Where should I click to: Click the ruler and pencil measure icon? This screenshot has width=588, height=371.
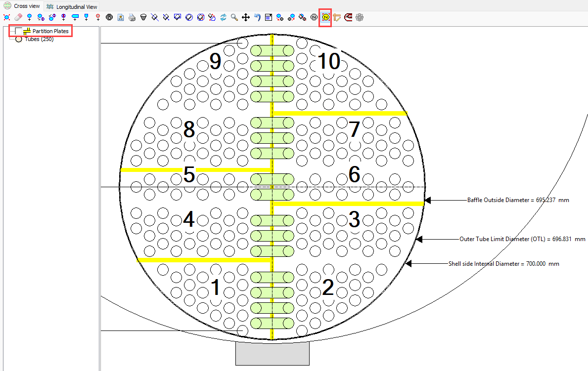(337, 17)
